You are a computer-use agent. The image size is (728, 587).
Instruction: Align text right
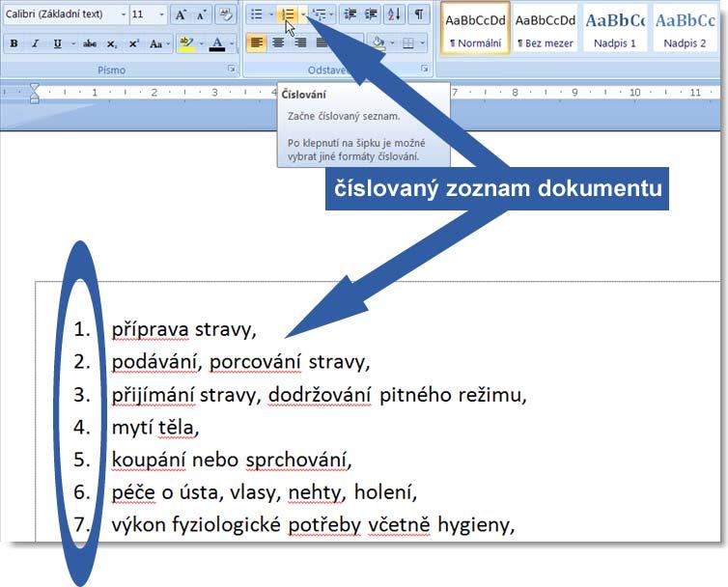pyautogui.click(x=300, y=43)
